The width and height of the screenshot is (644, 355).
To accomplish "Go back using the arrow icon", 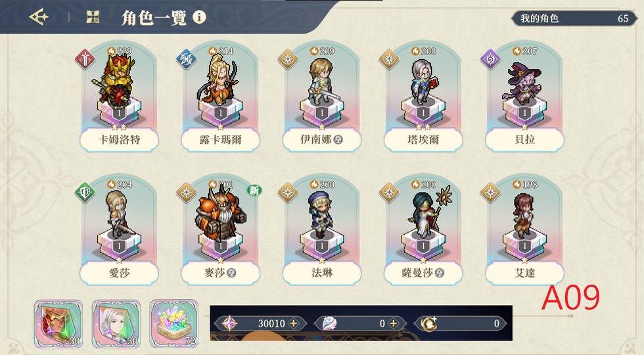I will (x=39, y=17).
